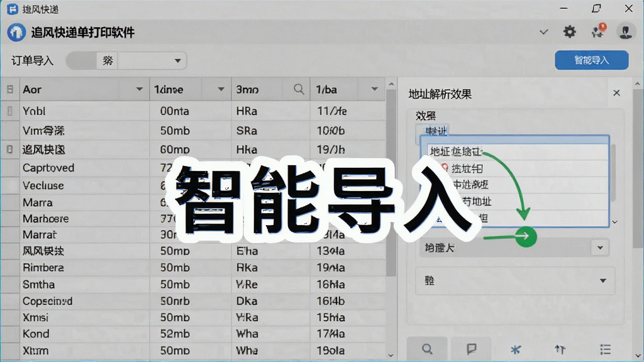Select the Rimbera row
The width and height of the screenshot is (644, 362).
pyautogui.click(x=193, y=268)
